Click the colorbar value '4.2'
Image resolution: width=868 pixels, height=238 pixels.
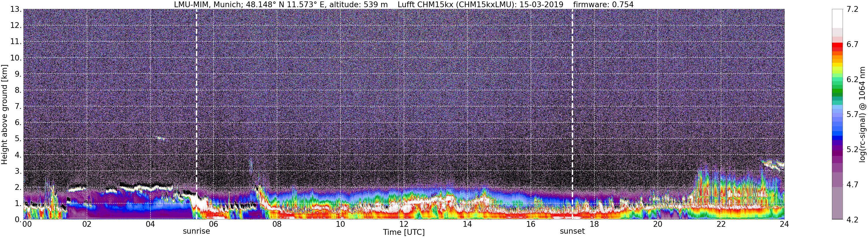852,219
